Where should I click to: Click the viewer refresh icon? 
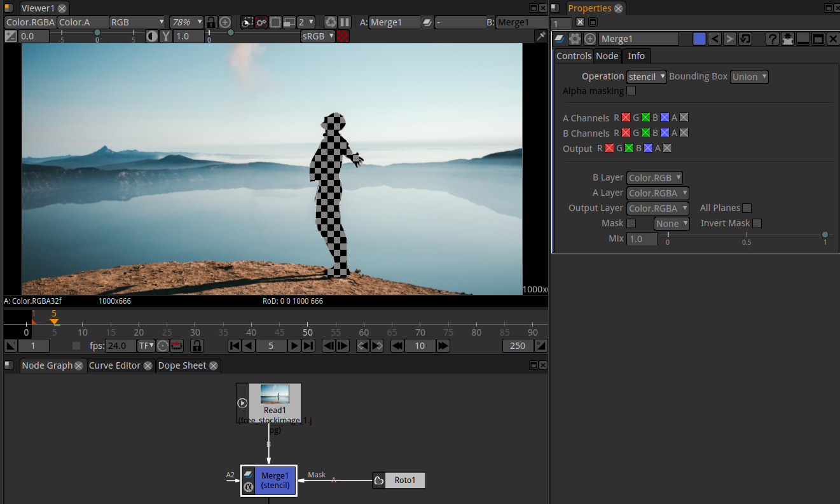point(330,22)
